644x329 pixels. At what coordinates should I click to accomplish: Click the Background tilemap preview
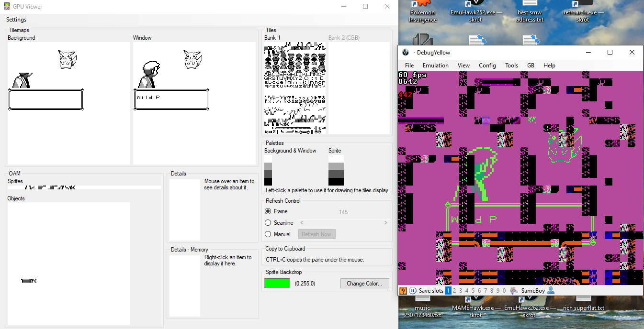(x=69, y=103)
